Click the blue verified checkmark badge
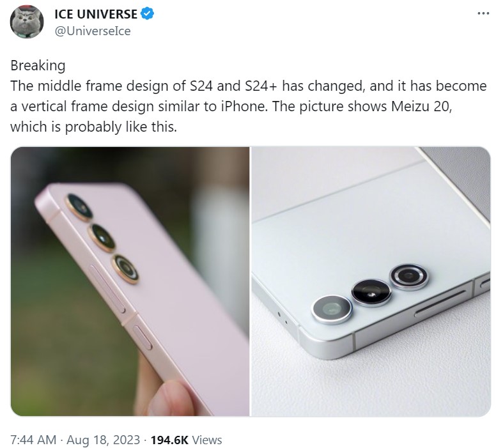 coord(147,13)
